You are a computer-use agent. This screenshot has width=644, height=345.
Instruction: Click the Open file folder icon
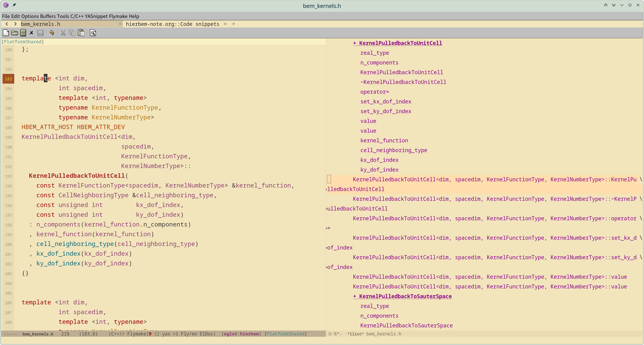14,33
